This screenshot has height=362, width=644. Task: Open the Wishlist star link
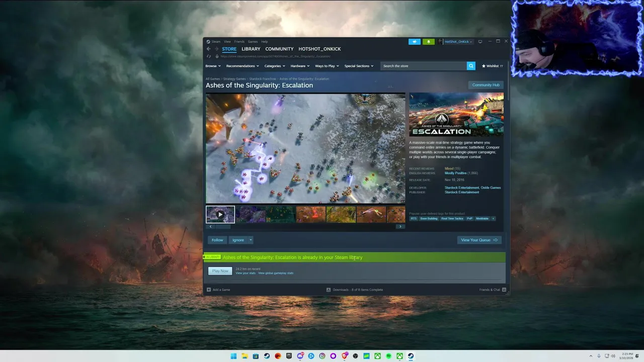(493, 66)
